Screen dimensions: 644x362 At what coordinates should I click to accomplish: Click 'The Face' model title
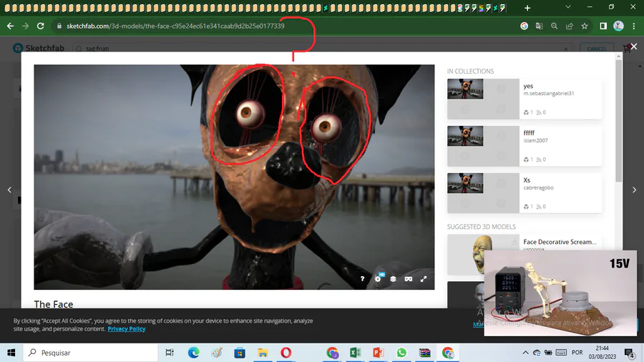pos(54,304)
